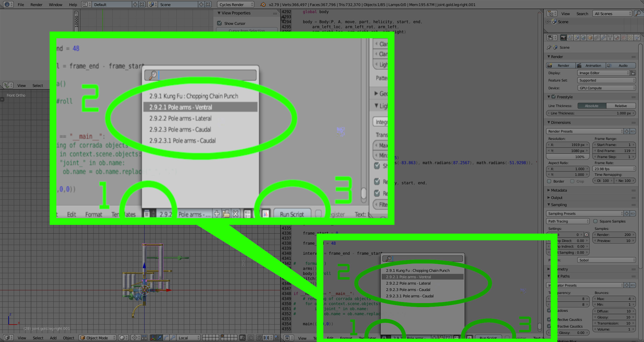Select Absolute line thickness mode
This screenshot has height=342, width=644.
point(592,106)
